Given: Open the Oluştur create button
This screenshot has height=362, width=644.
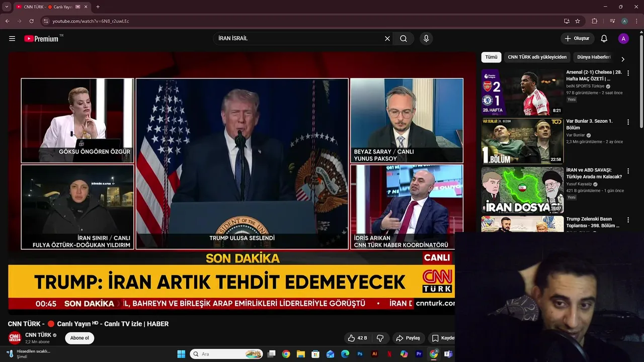Looking at the screenshot, I should click(578, 39).
